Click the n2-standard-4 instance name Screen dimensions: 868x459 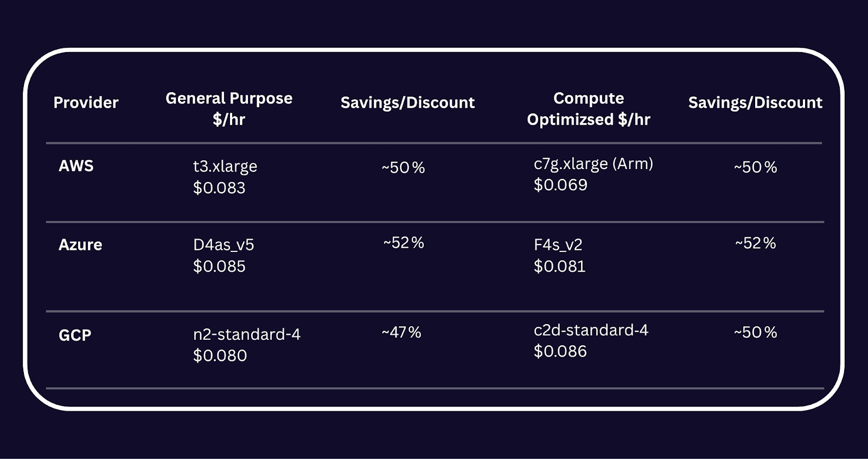click(x=247, y=334)
